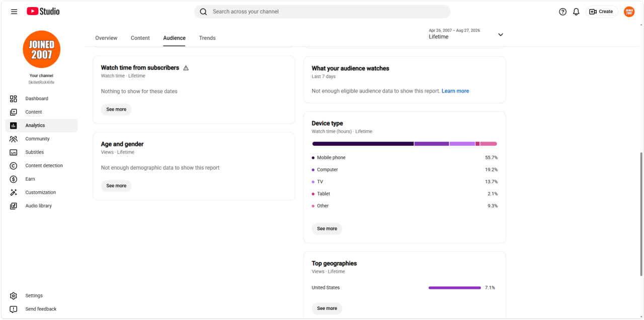Viewport: 644px width, 320px height.
Task: Click See more under Watch time from subscribers
Action: tap(116, 109)
